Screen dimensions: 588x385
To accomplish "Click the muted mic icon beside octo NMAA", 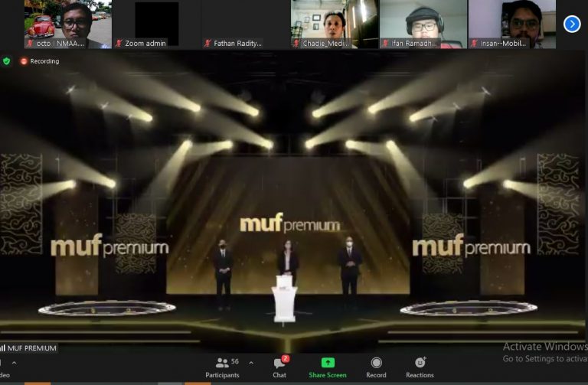I will coord(31,44).
